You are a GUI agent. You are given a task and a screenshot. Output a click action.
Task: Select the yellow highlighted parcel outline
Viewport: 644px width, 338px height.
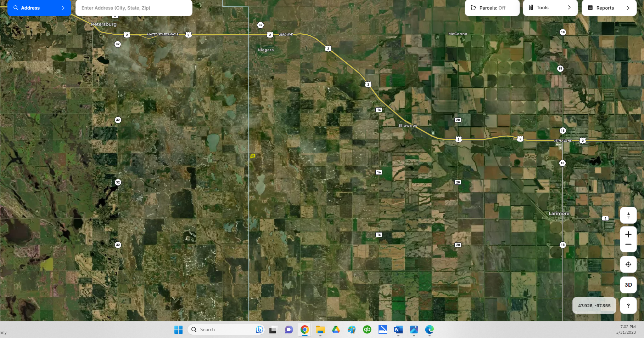pyautogui.click(x=253, y=156)
